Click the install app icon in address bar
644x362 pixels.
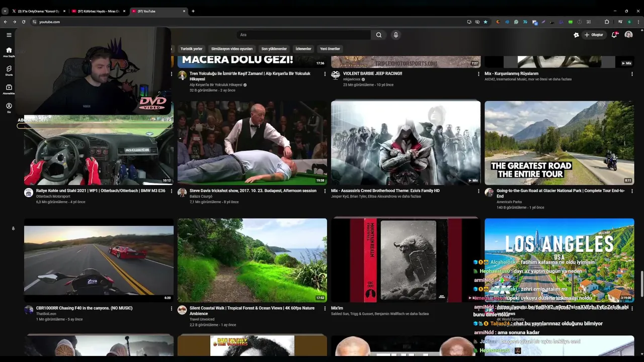coord(469,22)
